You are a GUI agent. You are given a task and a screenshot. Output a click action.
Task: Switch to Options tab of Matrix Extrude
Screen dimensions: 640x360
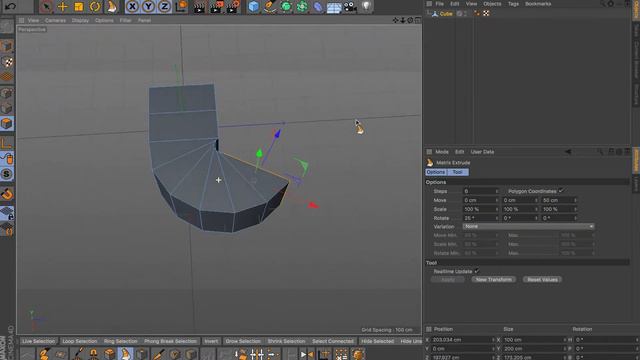pos(436,172)
